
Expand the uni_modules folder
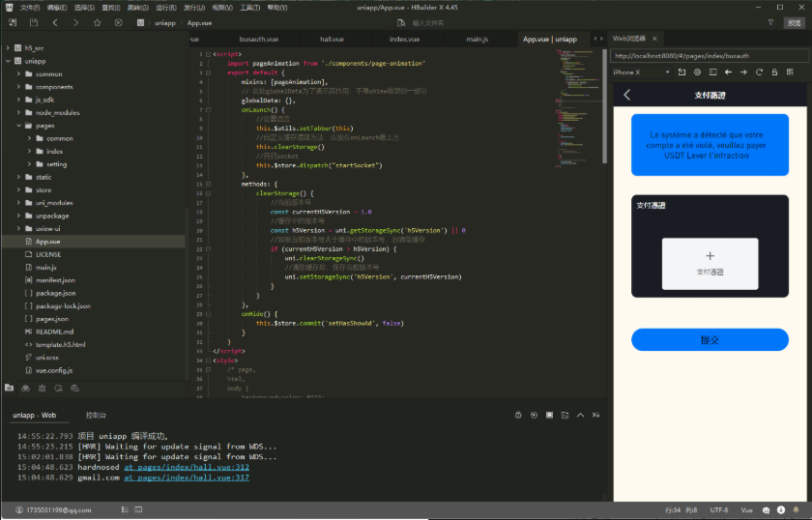click(x=18, y=203)
